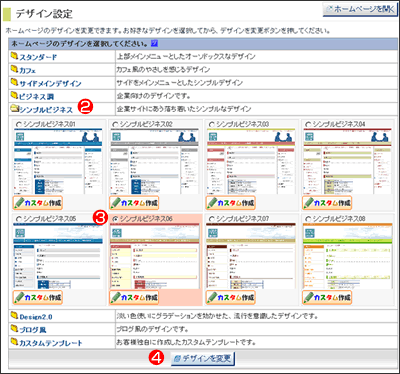Click the デザインを変更 button
This screenshot has height=374, width=400.
[203, 359]
